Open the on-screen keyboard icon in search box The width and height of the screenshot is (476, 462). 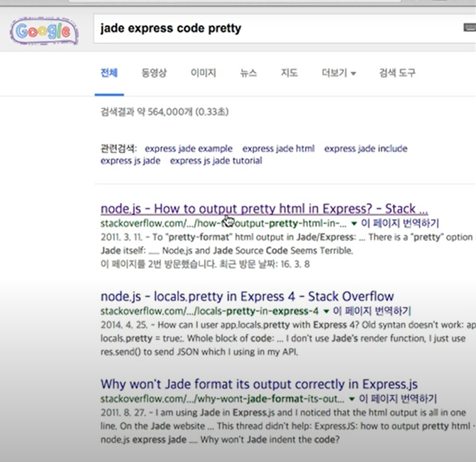(x=469, y=28)
